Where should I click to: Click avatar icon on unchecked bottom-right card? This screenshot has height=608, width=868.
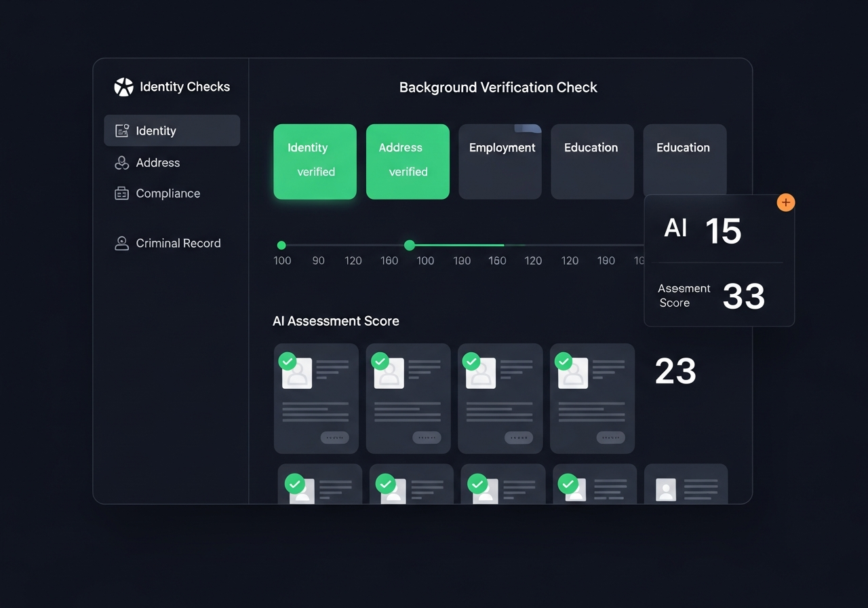666,489
